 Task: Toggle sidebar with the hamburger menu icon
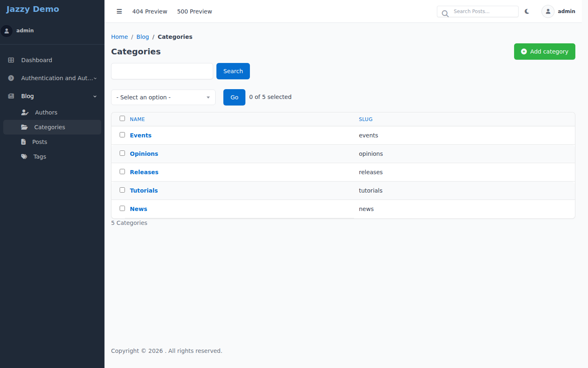(x=119, y=11)
